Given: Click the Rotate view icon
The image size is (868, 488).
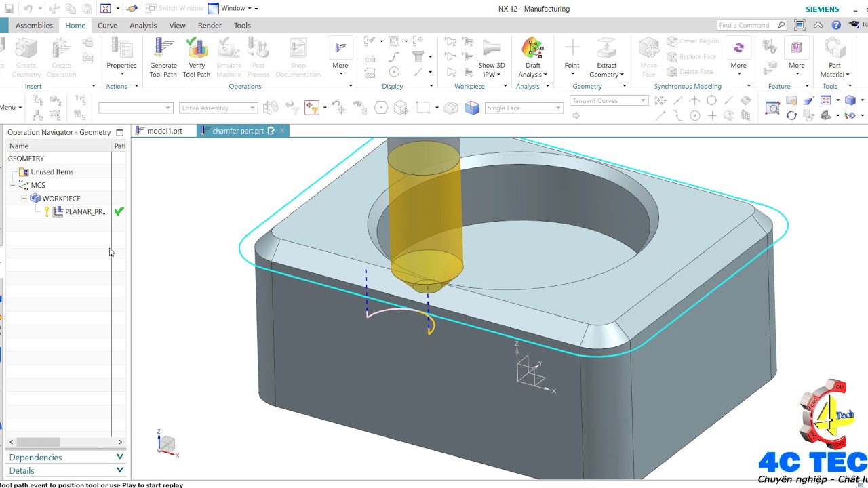Looking at the screenshot, I should (791, 116).
